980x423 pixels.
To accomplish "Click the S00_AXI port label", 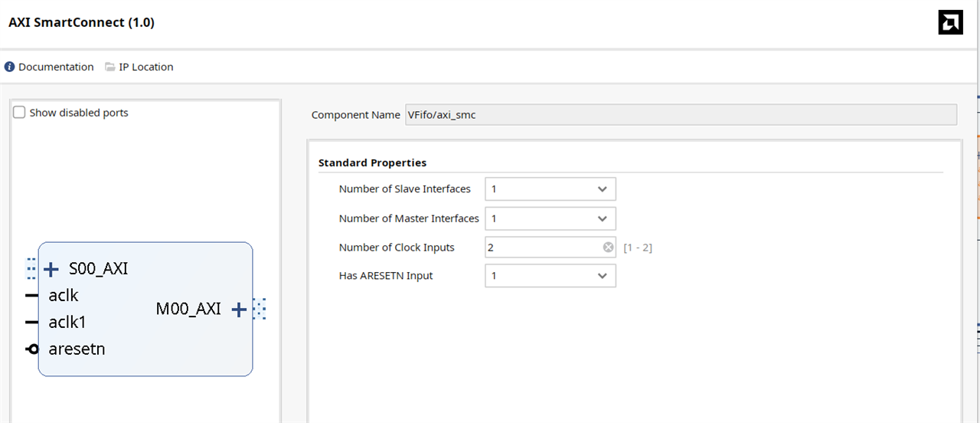I will tap(98, 269).
